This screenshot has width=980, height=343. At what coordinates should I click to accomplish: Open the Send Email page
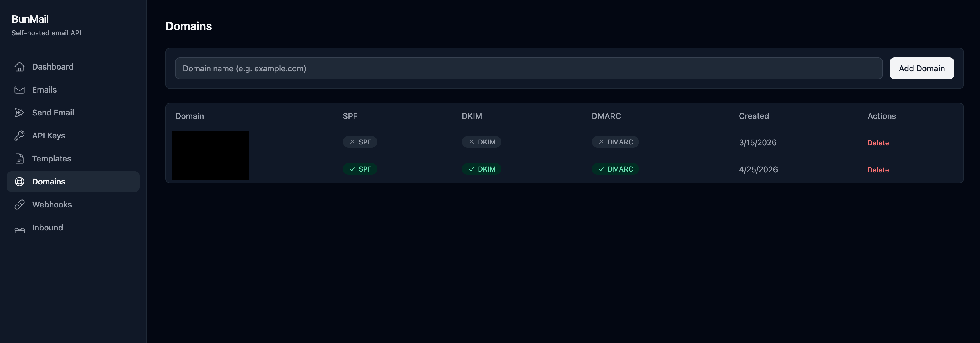click(x=73, y=113)
